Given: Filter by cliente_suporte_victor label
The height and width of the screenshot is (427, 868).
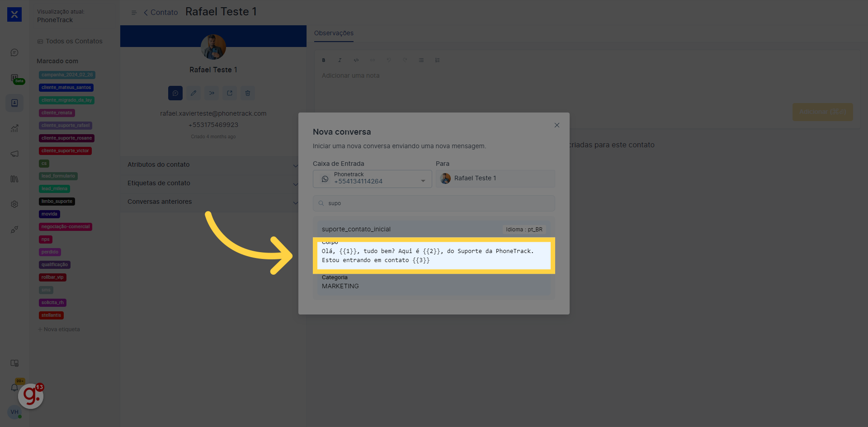Looking at the screenshot, I should (x=65, y=151).
